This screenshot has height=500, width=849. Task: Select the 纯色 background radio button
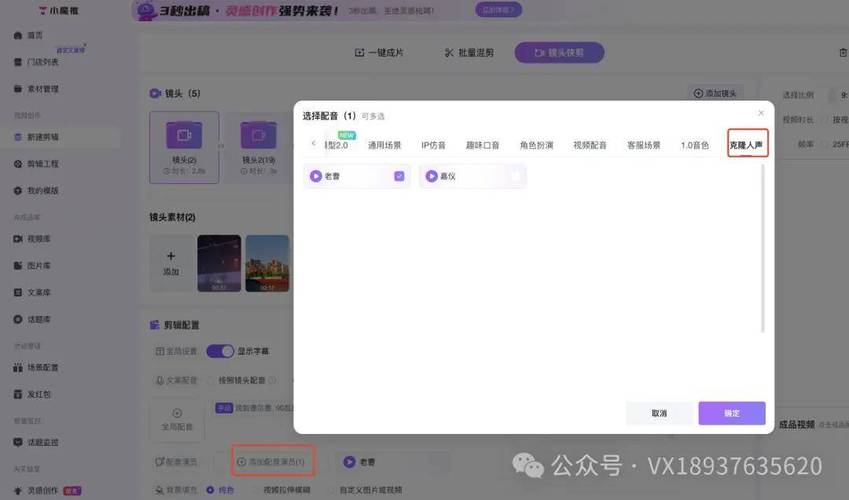coord(210,489)
